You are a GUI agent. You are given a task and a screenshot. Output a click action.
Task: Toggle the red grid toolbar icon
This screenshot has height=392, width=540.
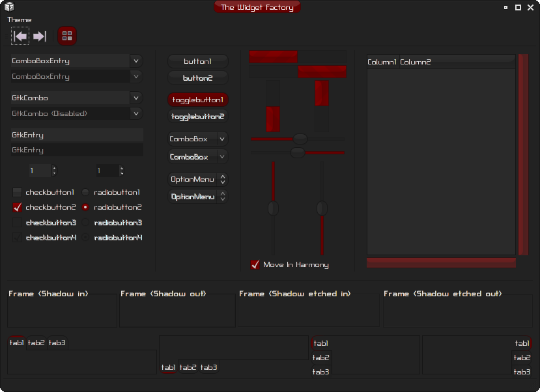coord(67,36)
